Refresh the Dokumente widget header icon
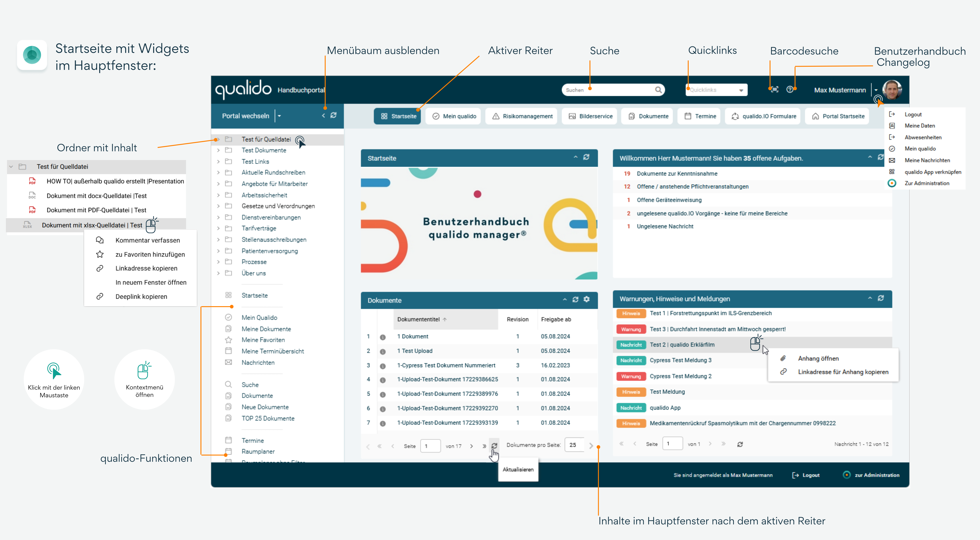Viewport: 980px width, 540px height. [x=576, y=299]
